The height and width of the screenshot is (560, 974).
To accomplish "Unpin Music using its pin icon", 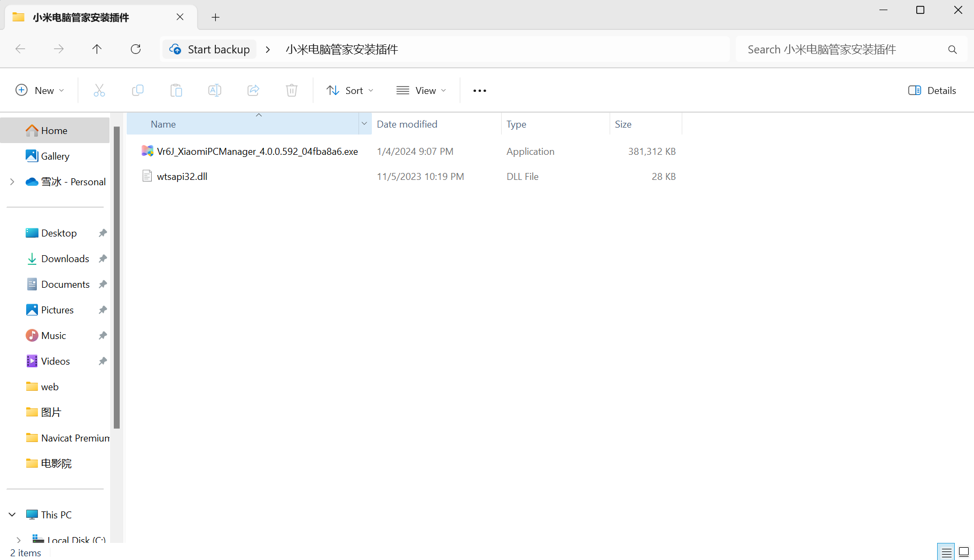I will click(103, 336).
